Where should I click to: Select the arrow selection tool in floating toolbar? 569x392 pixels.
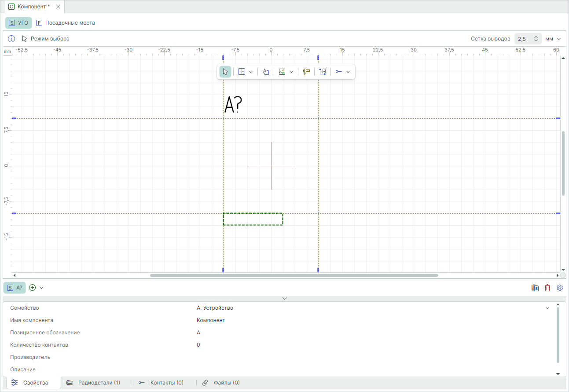click(225, 72)
